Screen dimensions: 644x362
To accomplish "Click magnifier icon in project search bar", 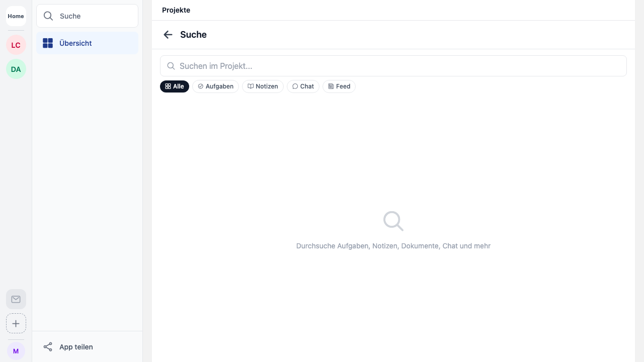I will point(171,66).
